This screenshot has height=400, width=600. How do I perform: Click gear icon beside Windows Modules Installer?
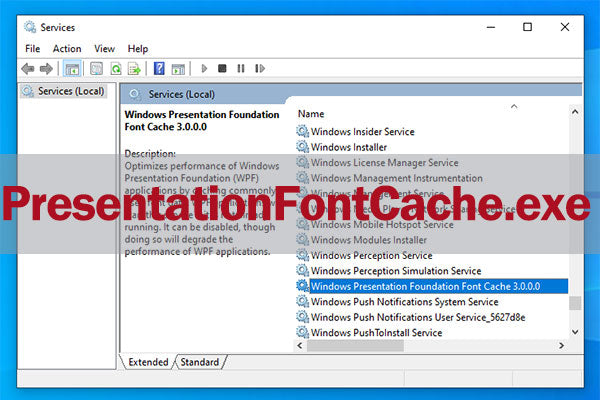302,240
